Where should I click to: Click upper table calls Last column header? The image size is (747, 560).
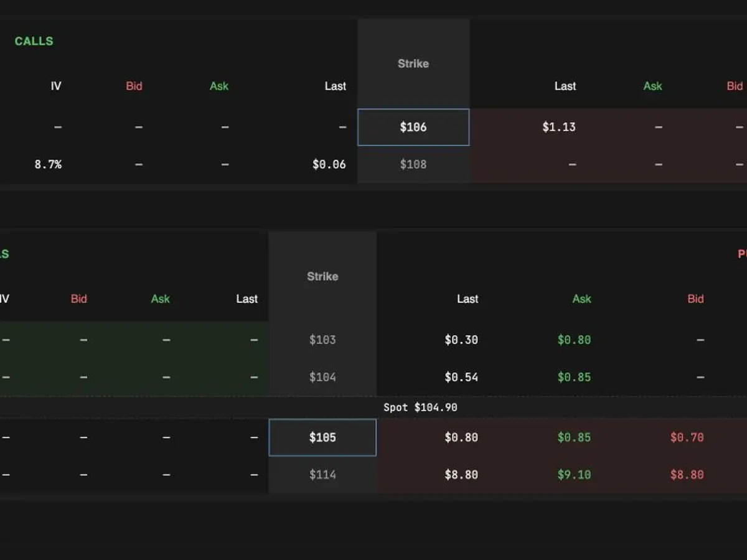336,86
